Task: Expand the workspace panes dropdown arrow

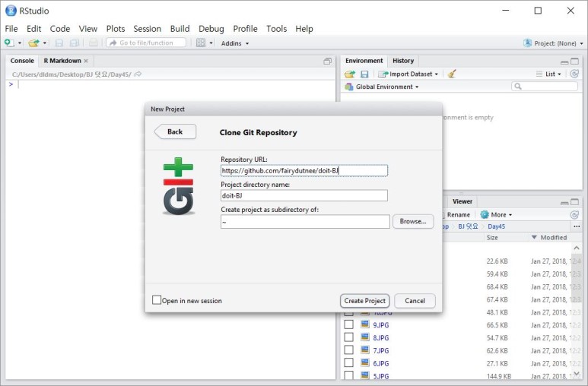Action: tap(211, 43)
